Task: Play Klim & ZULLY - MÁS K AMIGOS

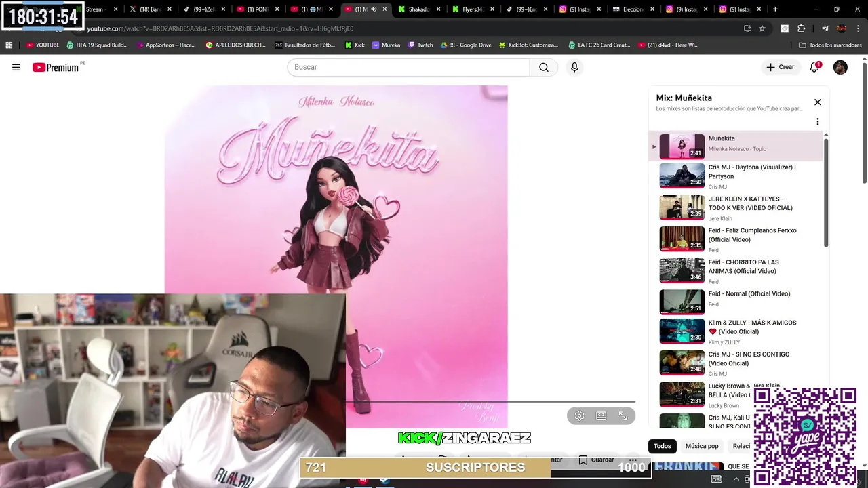Action: pyautogui.click(x=736, y=331)
